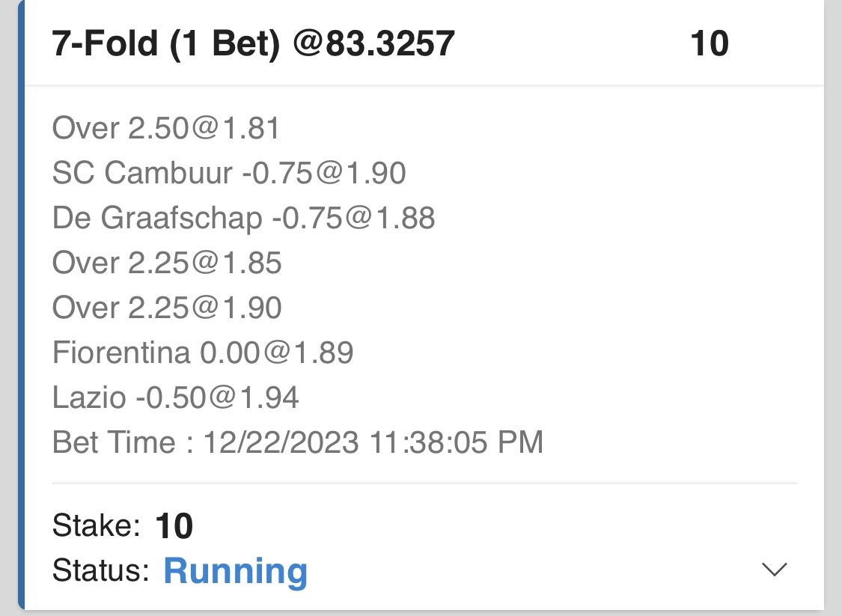
Task: Click the bold Stake value 10
Action: (174, 527)
